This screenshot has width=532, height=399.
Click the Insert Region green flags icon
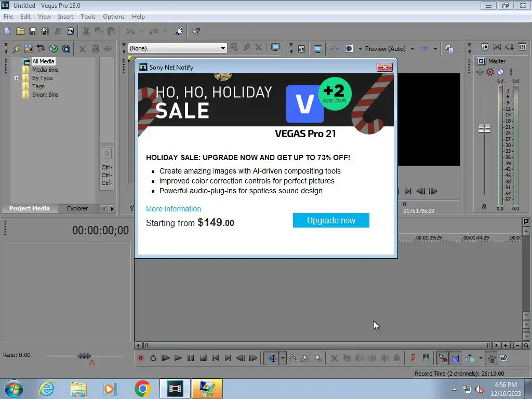(426, 358)
